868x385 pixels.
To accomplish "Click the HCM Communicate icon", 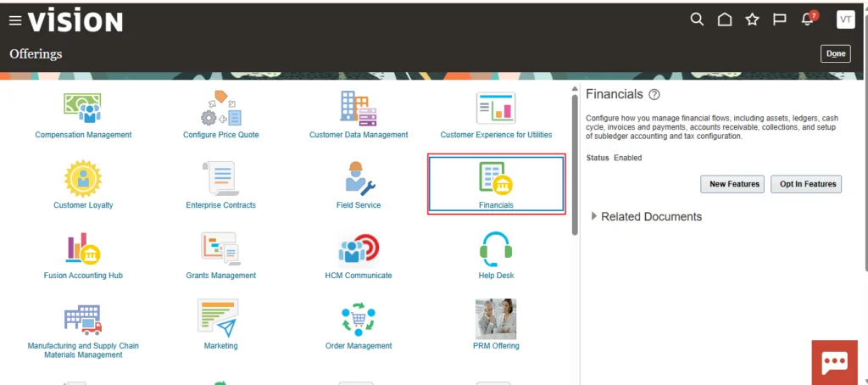I will (x=359, y=248).
